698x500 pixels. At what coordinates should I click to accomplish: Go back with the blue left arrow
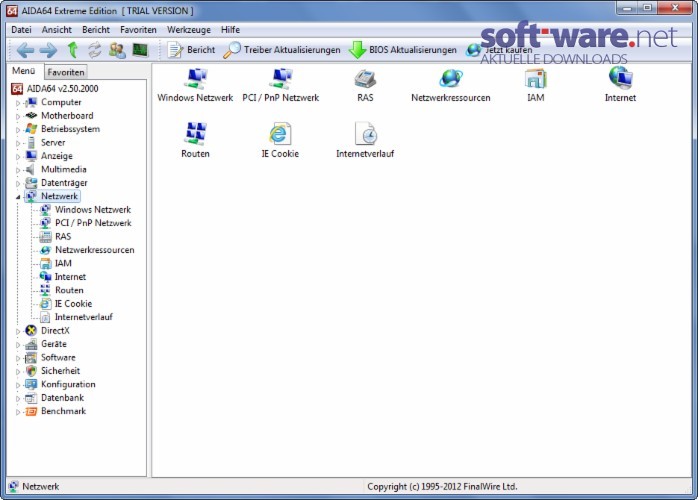pyautogui.click(x=25, y=50)
